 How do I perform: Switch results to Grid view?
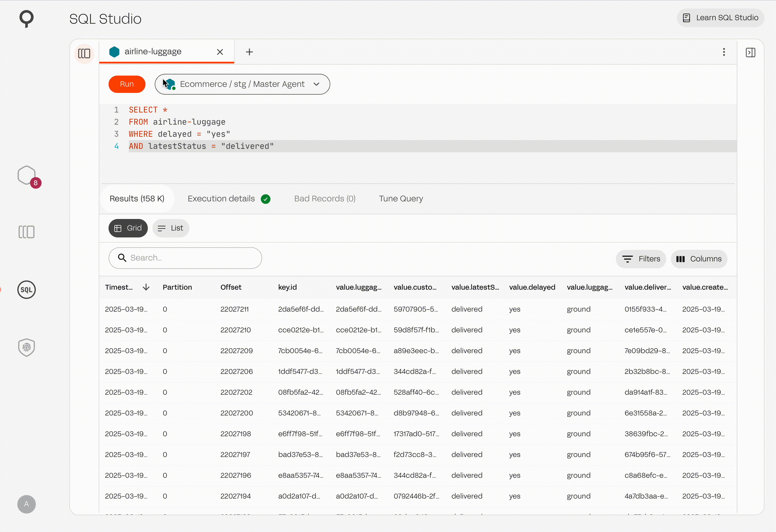[128, 228]
